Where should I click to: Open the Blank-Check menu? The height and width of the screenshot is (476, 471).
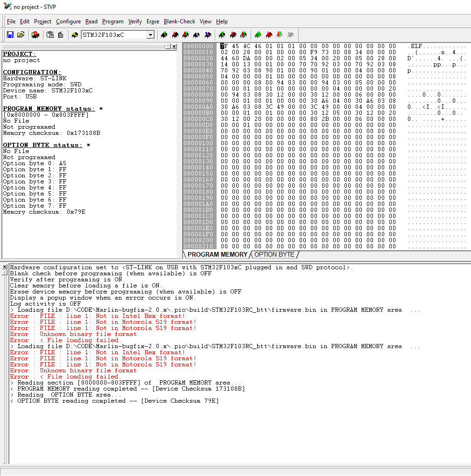179,21
